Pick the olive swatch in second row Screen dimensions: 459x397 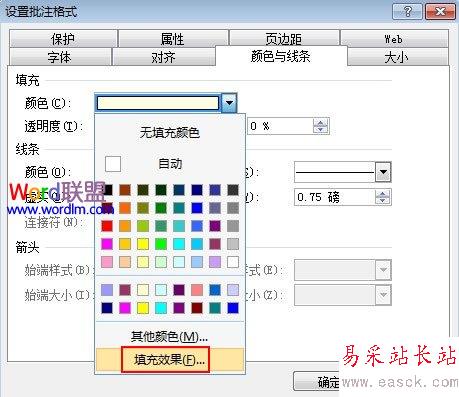pyautogui.click(x=143, y=208)
